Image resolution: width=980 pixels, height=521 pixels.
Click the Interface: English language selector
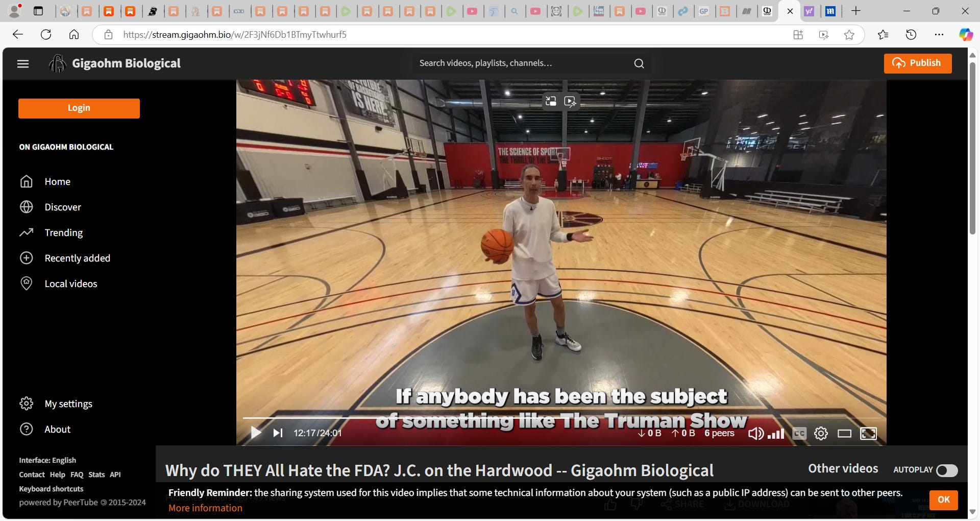coord(47,460)
